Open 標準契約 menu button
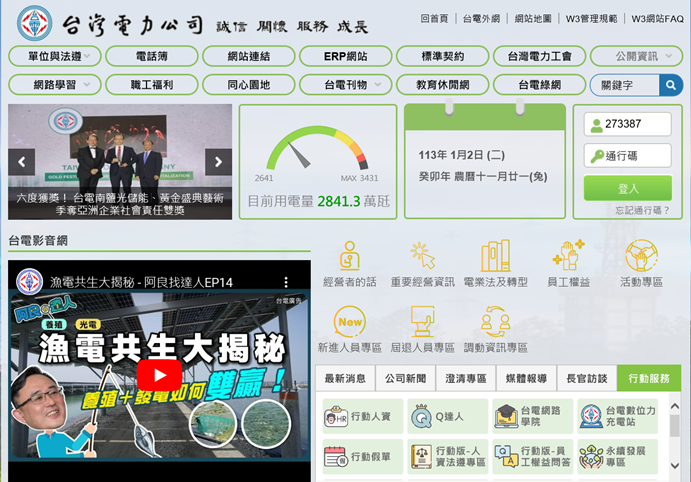This screenshot has height=482, width=691. coord(442,56)
